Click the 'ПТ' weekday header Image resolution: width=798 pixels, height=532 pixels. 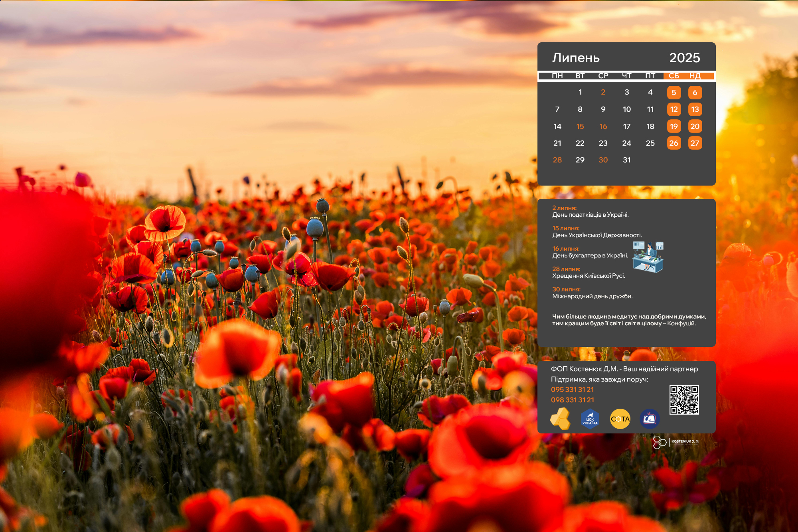(650, 76)
